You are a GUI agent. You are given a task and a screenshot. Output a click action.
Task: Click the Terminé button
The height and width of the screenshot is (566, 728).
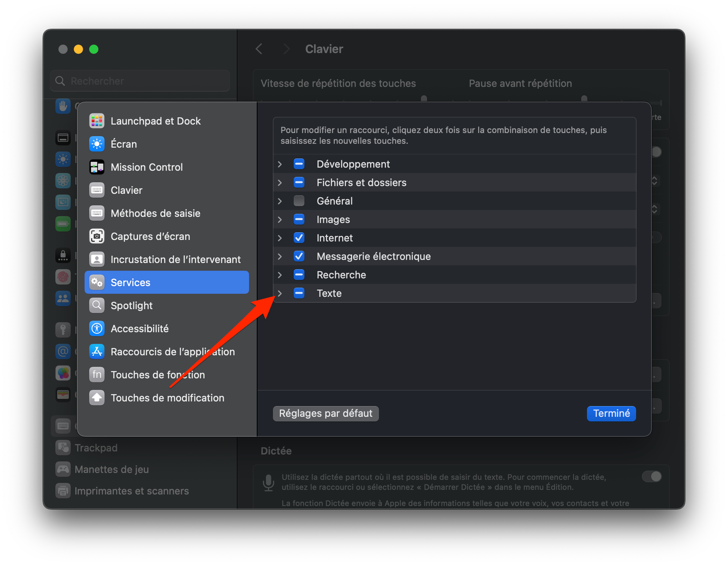(x=611, y=413)
